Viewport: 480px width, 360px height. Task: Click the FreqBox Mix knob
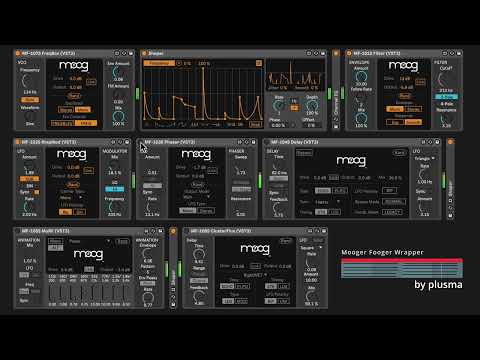pos(118,116)
